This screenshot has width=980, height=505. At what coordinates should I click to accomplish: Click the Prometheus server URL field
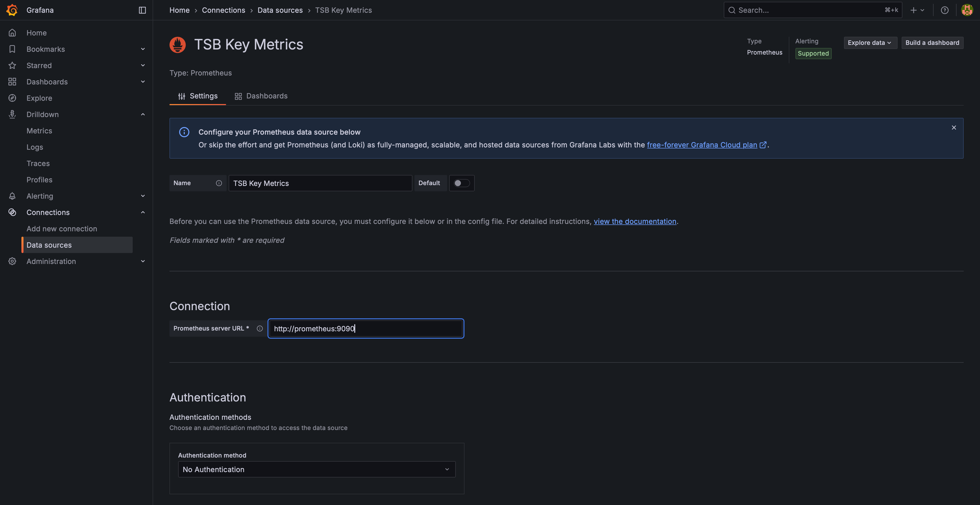(365, 329)
